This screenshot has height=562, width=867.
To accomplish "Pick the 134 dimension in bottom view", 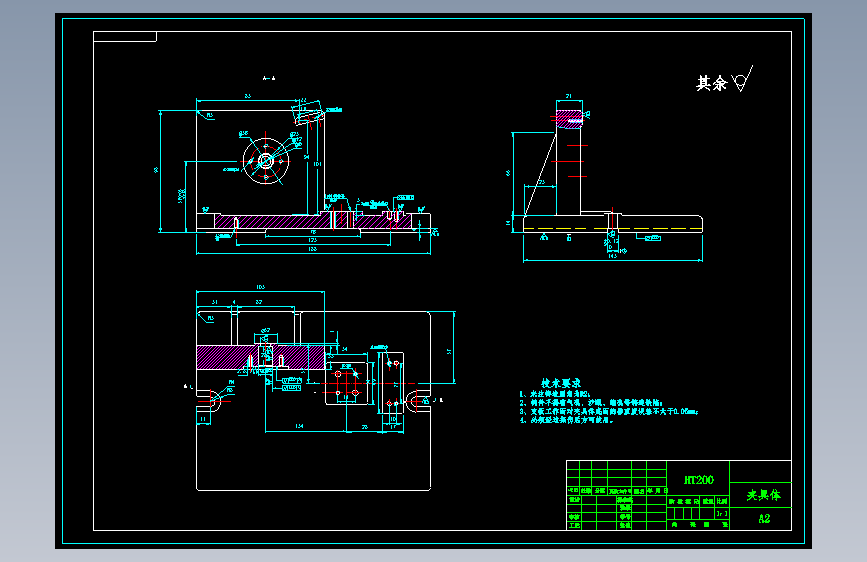I will tap(299, 426).
